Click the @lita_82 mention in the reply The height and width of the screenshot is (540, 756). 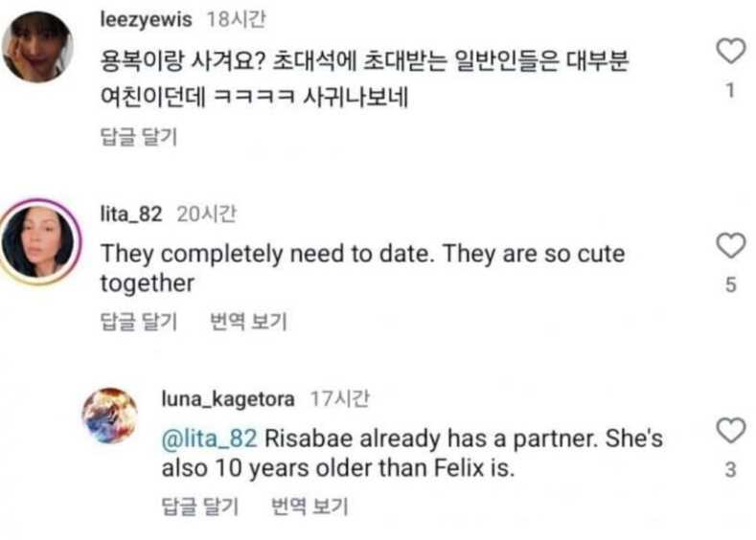coord(210,439)
